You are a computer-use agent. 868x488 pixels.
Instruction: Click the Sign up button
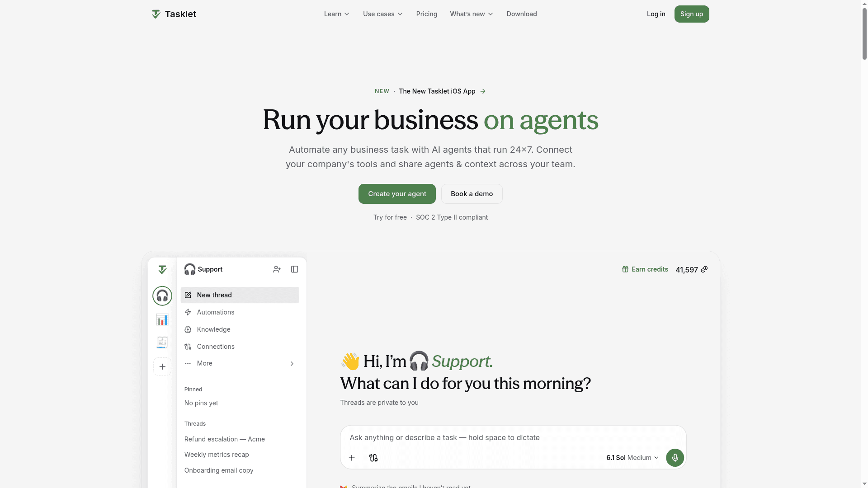tap(692, 14)
